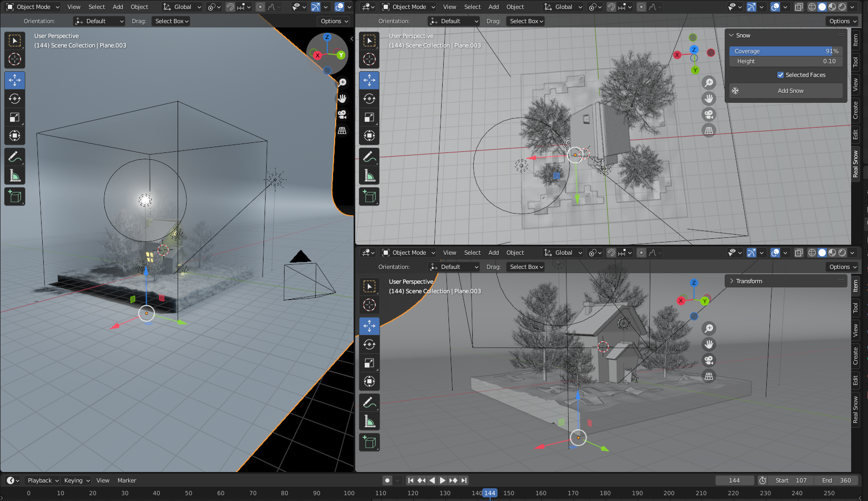Viewport: 868px width, 501px height.
Task: Collapse the Snow panel
Action: click(732, 35)
